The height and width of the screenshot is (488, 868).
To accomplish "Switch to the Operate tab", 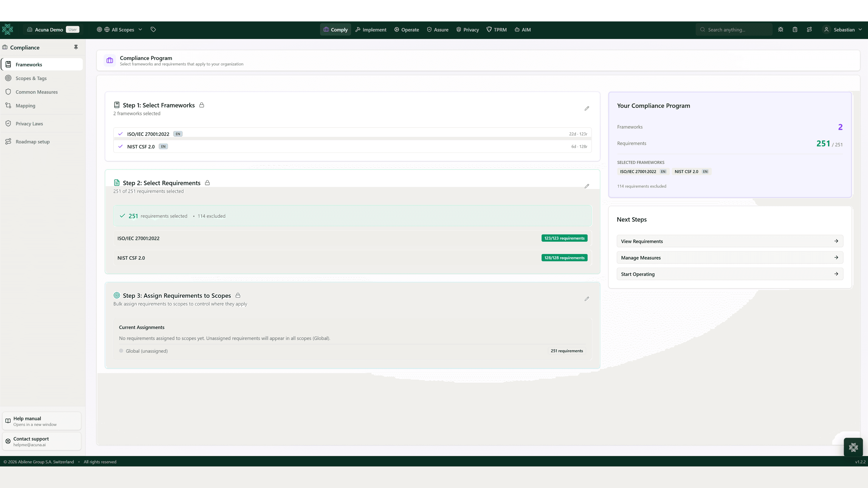I will (406, 30).
